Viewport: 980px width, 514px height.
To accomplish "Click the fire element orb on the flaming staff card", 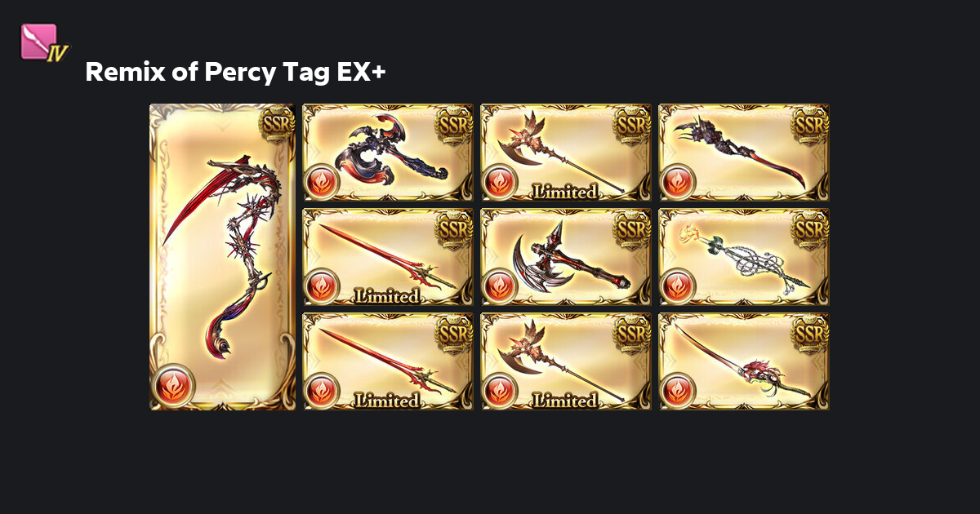I will pos(678,286).
